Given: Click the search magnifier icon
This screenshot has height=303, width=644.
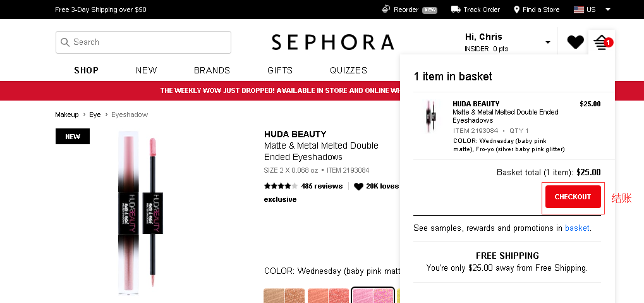Looking at the screenshot, I should (64, 42).
